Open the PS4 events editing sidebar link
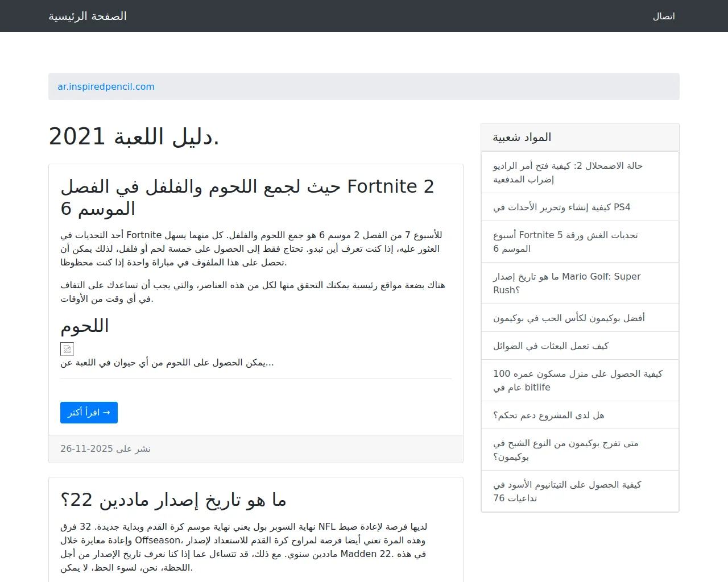Screen dimensions: 728x582 coord(561,207)
